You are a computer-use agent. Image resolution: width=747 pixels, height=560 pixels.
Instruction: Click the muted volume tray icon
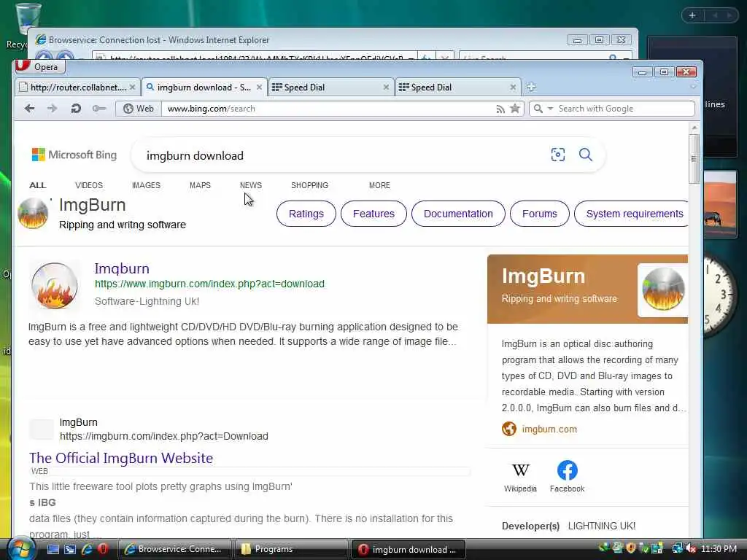(x=691, y=548)
